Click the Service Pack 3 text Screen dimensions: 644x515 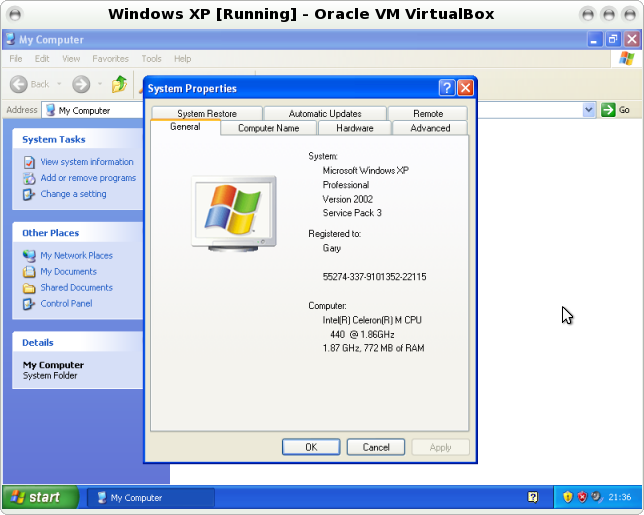click(x=352, y=213)
